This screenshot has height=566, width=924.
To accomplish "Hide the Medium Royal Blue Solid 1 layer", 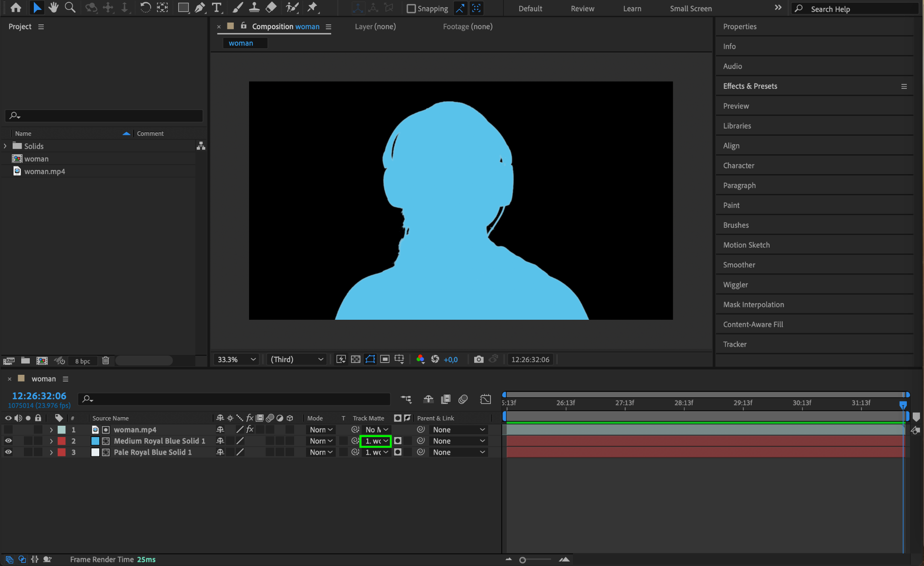I will pos(8,441).
